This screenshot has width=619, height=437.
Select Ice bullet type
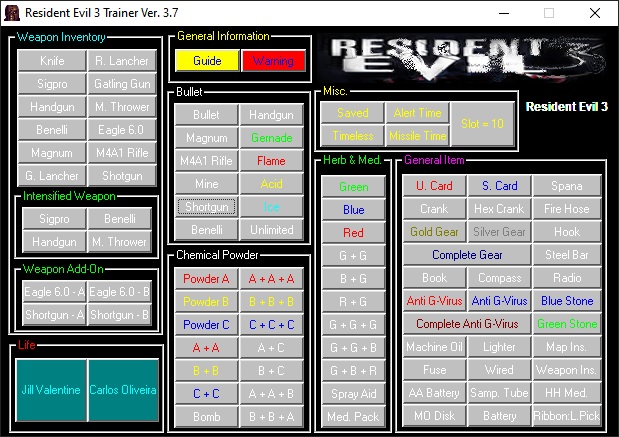[x=272, y=207]
